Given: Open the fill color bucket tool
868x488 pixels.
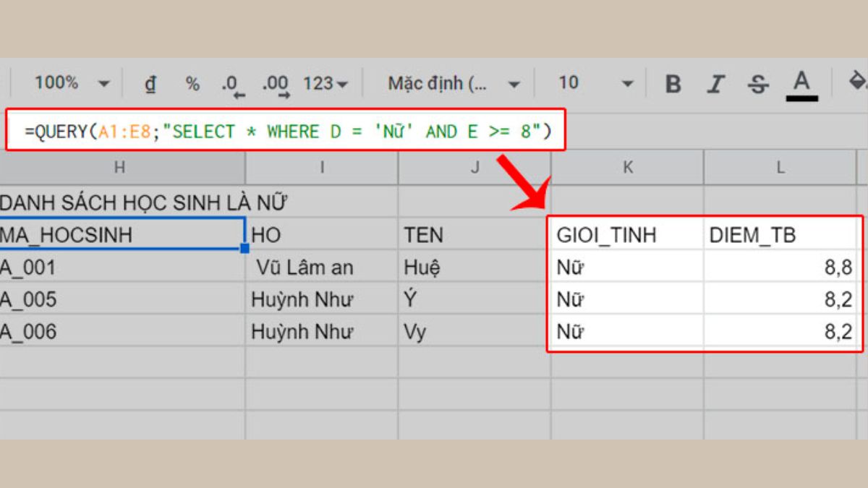Looking at the screenshot, I should [x=856, y=82].
